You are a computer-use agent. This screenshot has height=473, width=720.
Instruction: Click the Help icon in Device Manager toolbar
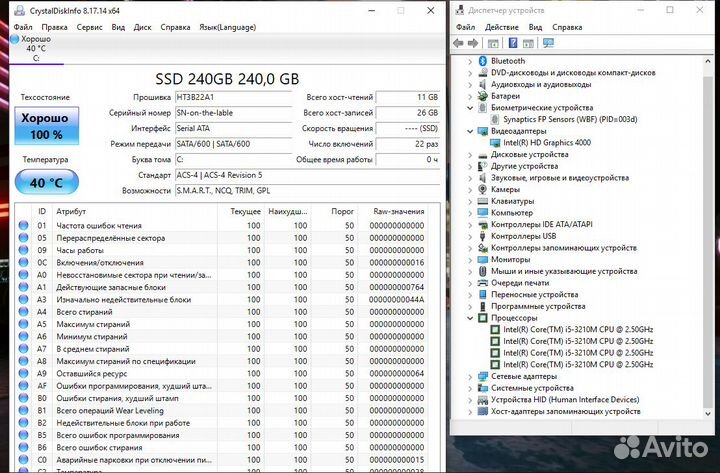(513, 43)
